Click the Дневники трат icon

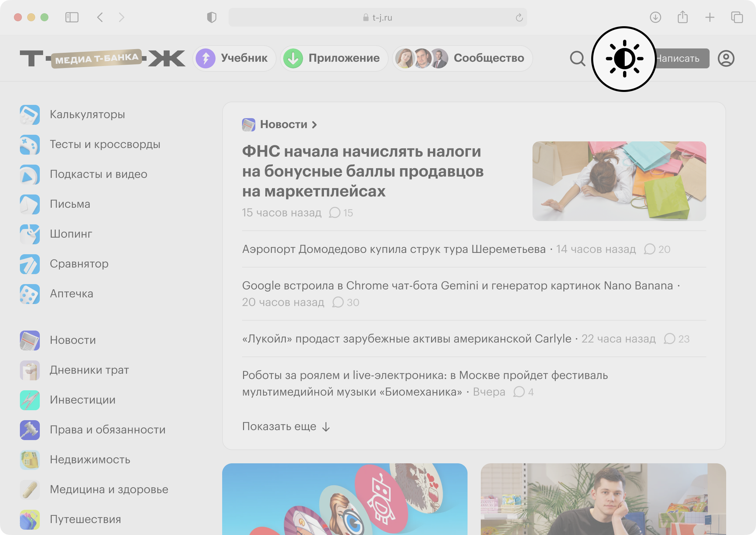point(30,370)
